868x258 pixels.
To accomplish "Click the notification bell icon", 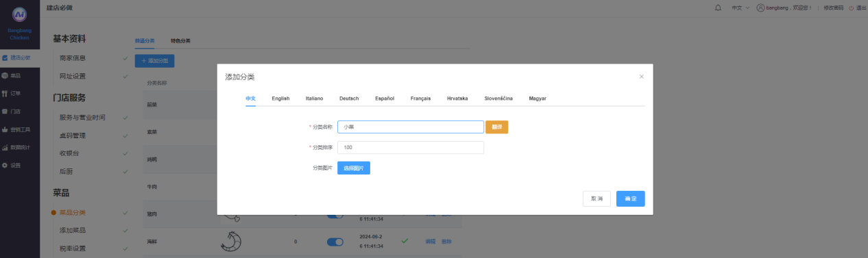I will pos(718,8).
